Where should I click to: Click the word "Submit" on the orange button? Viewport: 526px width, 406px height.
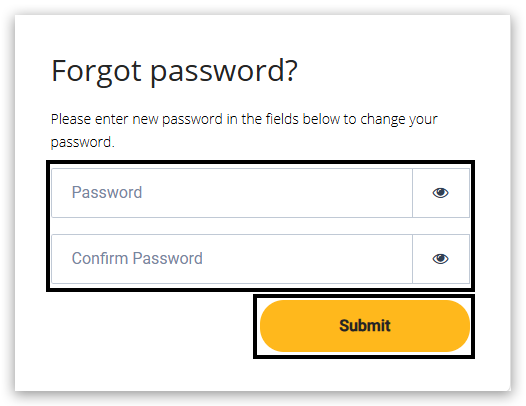click(365, 326)
